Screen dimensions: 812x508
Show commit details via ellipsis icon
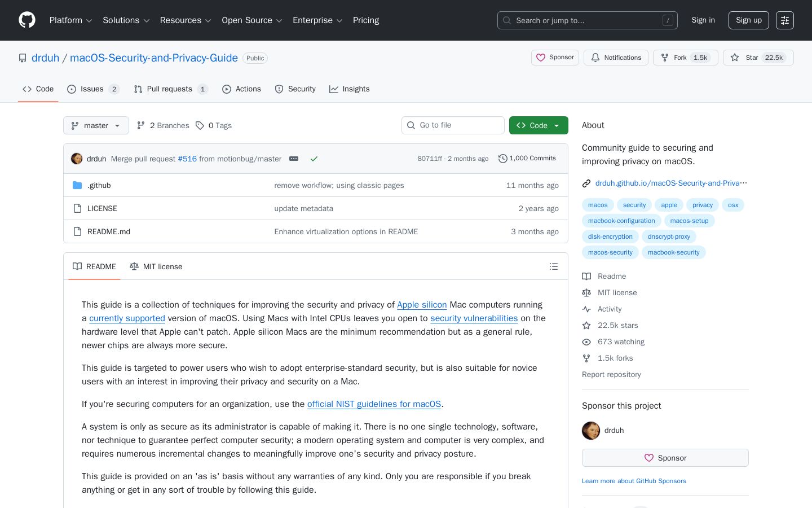click(x=294, y=159)
